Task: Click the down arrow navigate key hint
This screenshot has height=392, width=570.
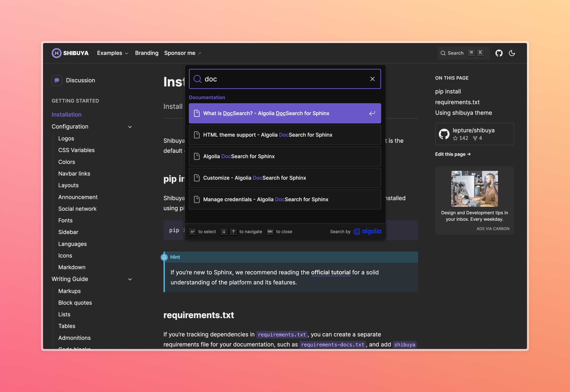Action: [224, 232]
